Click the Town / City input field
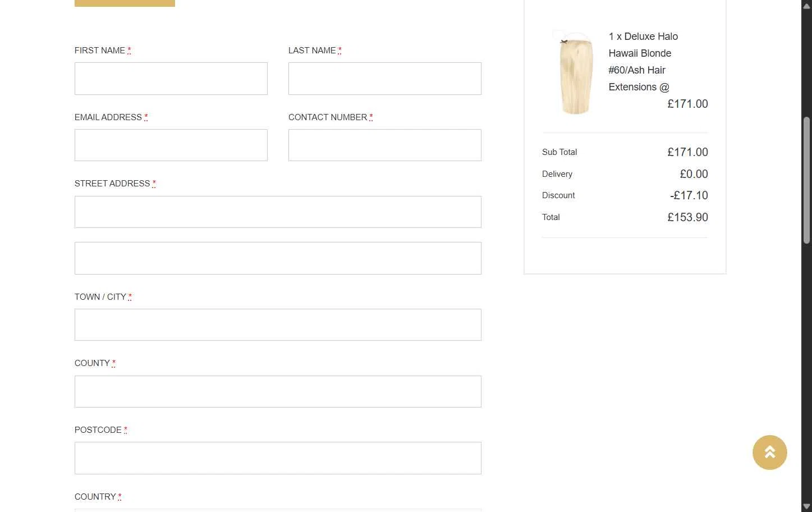The height and width of the screenshot is (512, 812). tap(278, 325)
